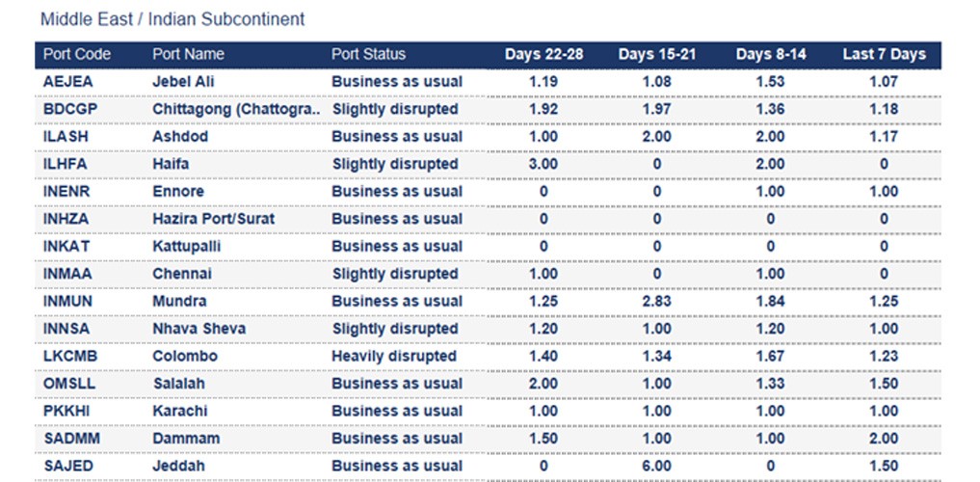Select port code PKKHI

click(67, 411)
